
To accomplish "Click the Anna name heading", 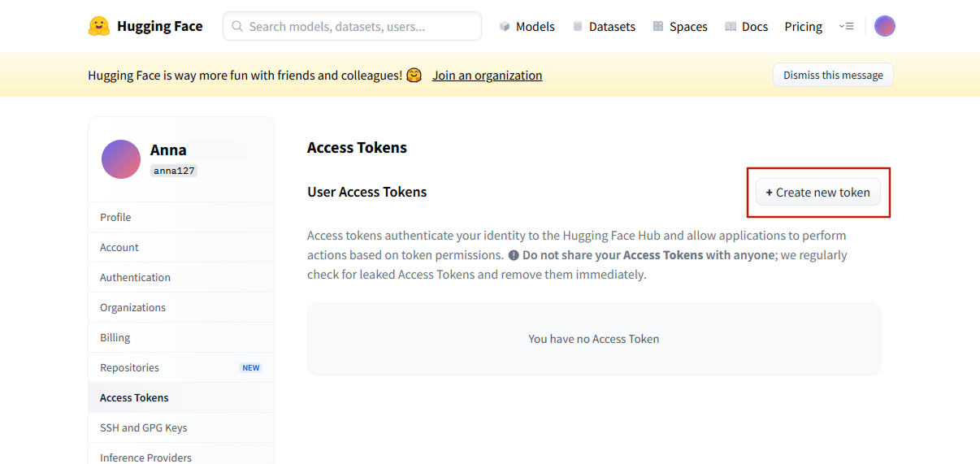I will (168, 150).
